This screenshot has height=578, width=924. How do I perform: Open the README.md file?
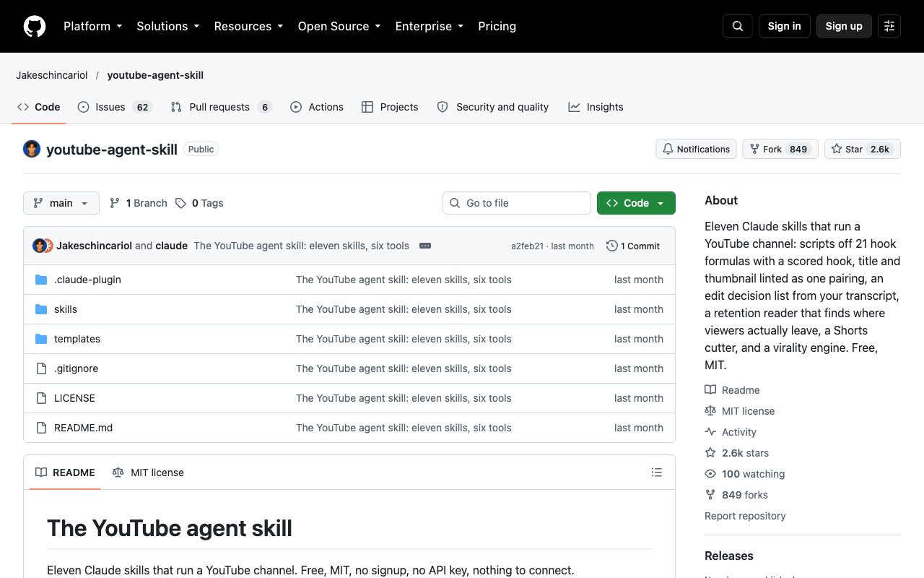pyautogui.click(x=83, y=428)
